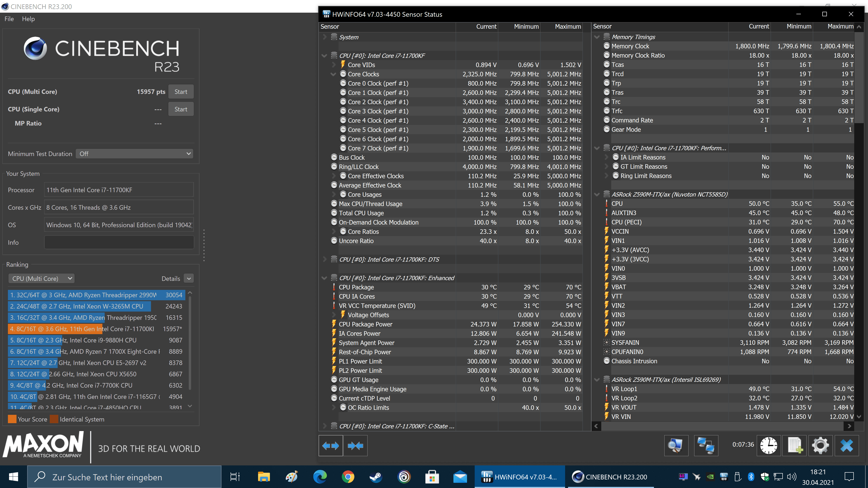Reset the HWiNFO elapsed time clock icon
This screenshot has height=488, width=868.
769,446
